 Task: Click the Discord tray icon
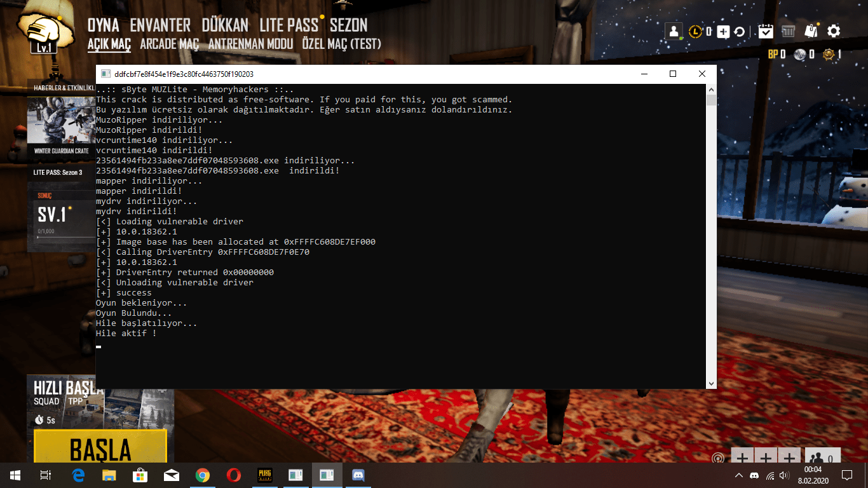tap(754, 475)
